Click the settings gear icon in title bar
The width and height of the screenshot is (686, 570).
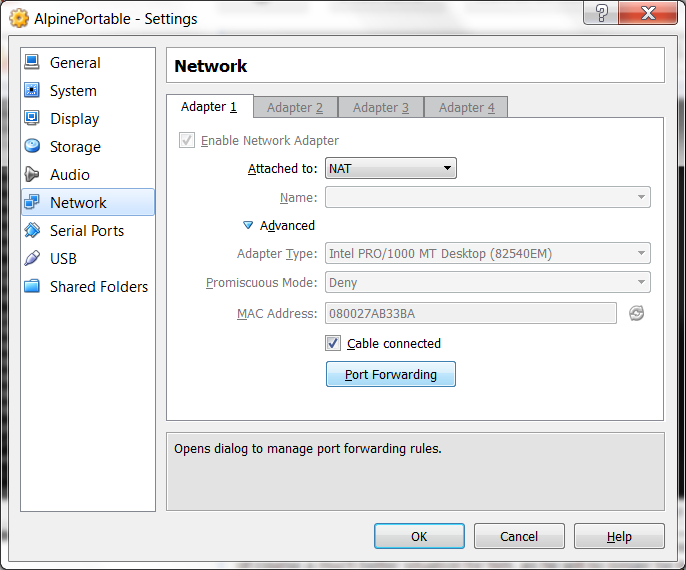tap(19, 18)
